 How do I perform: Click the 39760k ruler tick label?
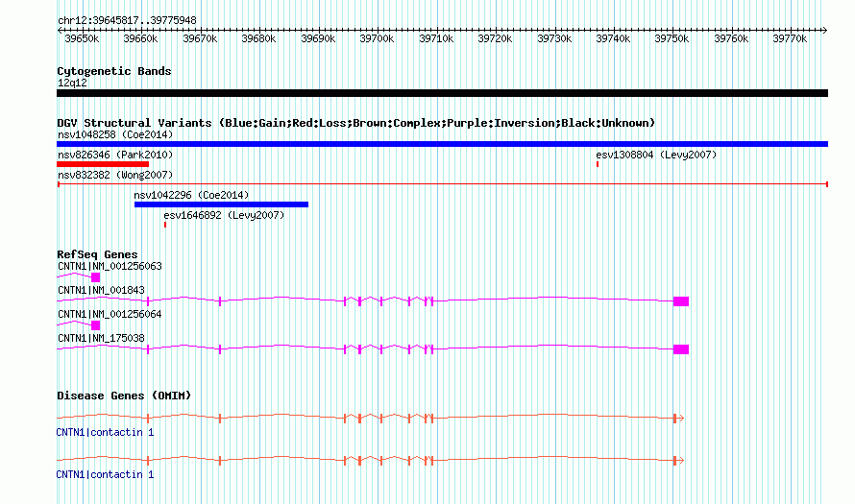pyautogui.click(x=731, y=38)
